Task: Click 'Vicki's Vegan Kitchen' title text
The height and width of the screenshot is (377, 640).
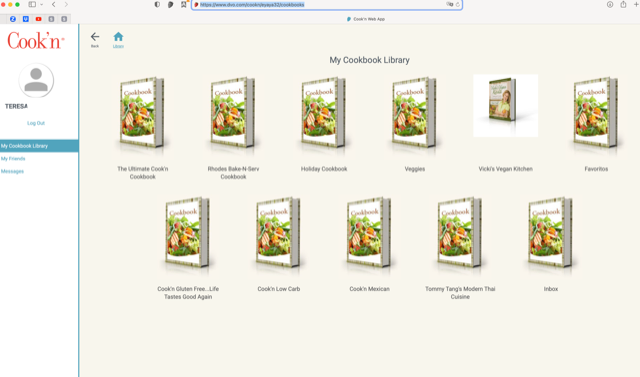Action: 505,169
